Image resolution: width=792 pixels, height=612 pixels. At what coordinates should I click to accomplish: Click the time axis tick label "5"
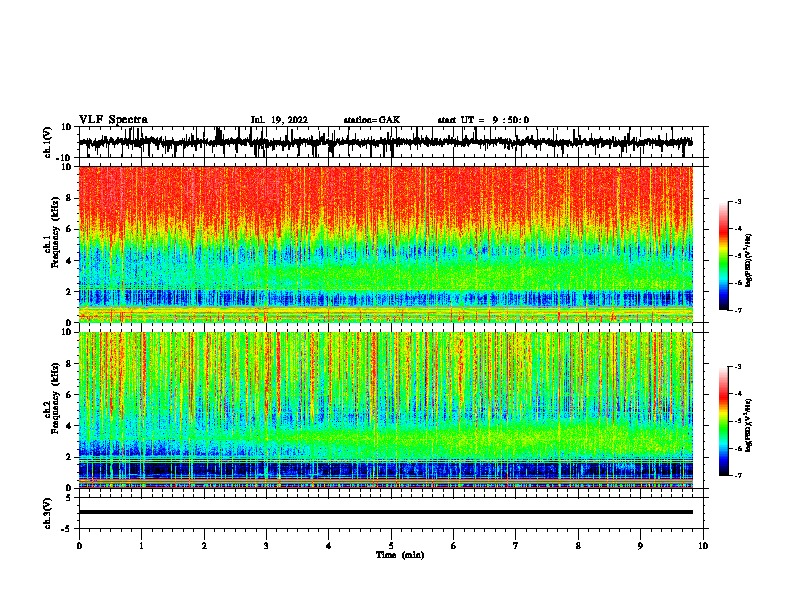pyautogui.click(x=391, y=546)
